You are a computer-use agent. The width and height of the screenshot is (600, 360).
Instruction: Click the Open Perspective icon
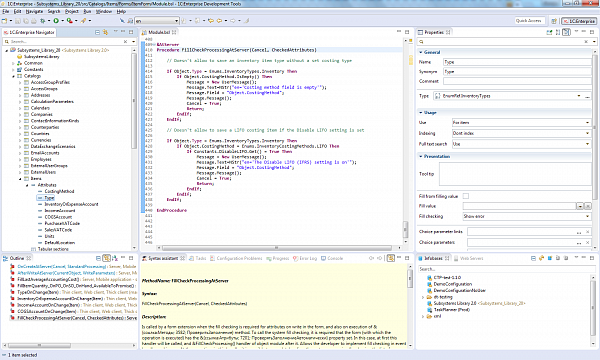coord(554,21)
